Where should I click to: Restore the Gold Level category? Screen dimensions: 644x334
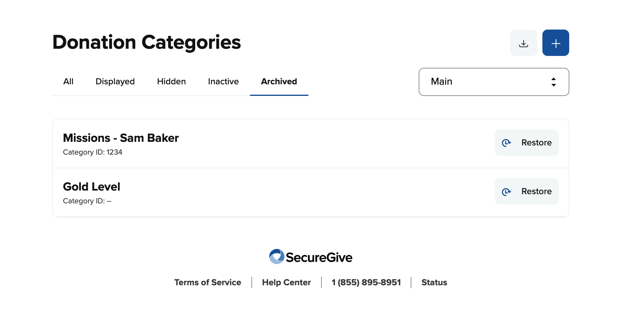click(x=526, y=191)
